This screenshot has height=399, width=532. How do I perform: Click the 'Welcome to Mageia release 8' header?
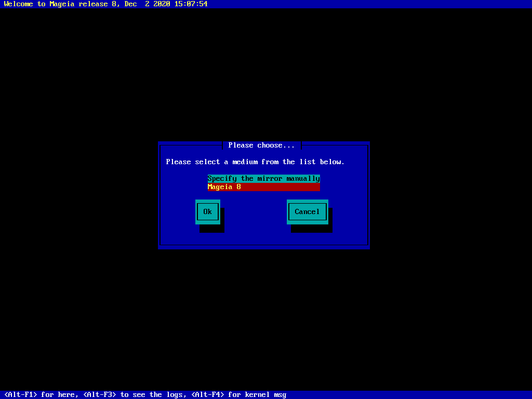[105, 4]
